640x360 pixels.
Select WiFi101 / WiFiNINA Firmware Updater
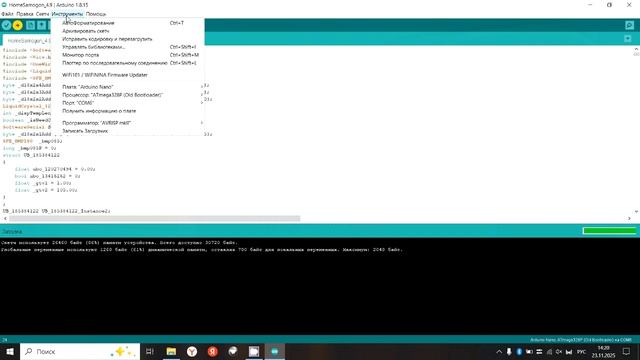[x=127, y=75]
